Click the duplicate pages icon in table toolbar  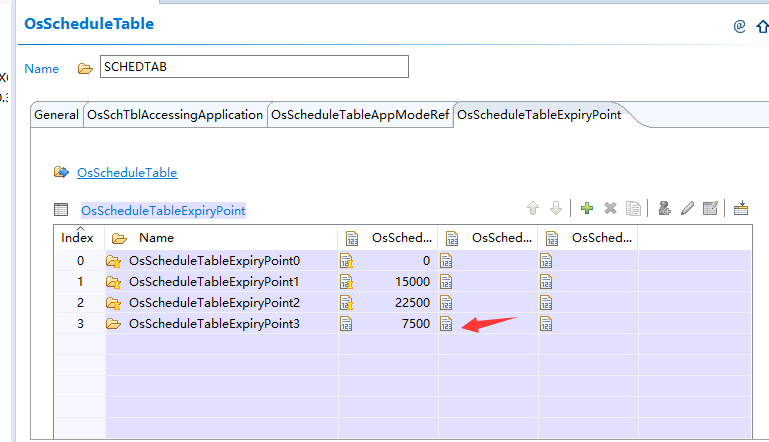[634, 208]
